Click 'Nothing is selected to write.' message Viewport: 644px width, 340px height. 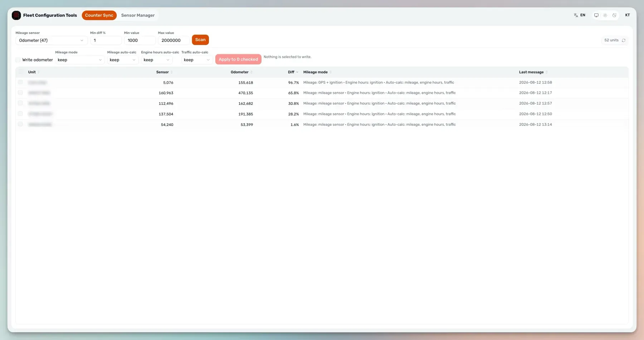(287, 57)
